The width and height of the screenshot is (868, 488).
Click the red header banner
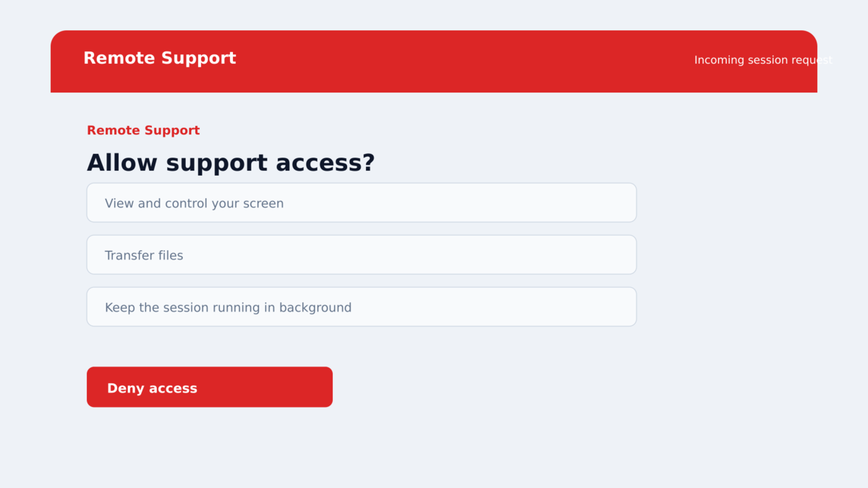[434, 61]
